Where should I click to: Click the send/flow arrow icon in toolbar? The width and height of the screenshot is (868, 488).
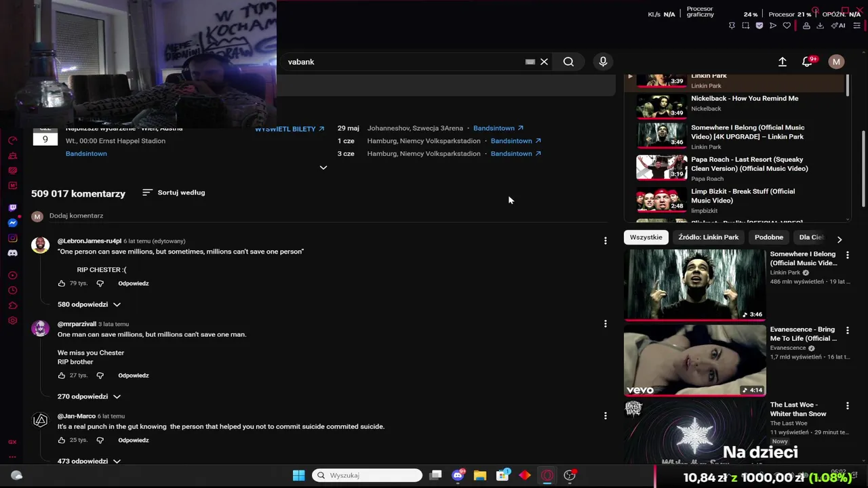click(772, 26)
